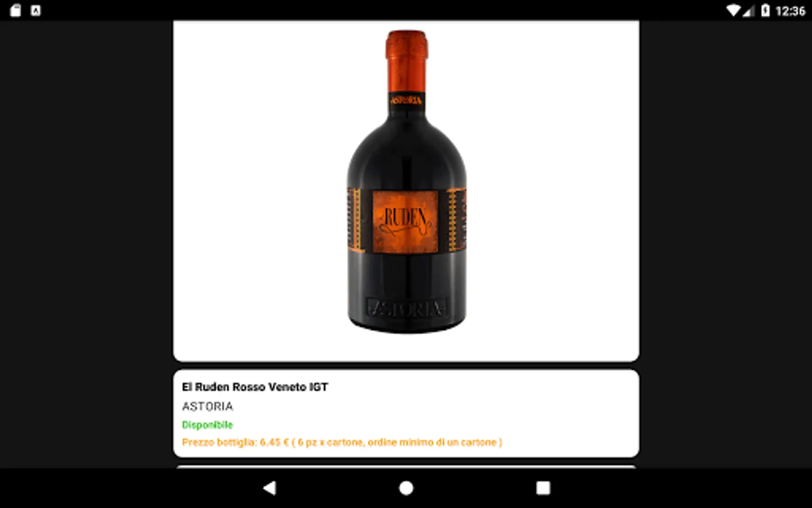Tap the orange RUDEN label on bottle

[405, 221]
